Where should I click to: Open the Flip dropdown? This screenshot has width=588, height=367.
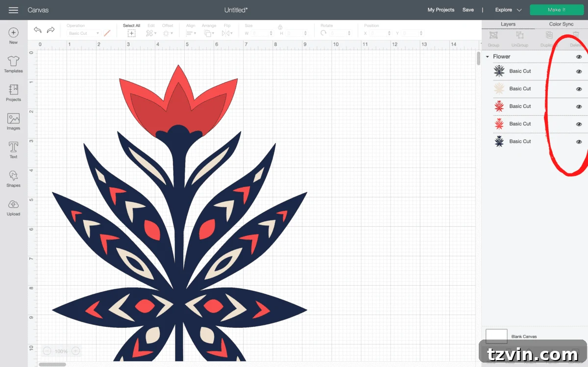(x=226, y=33)
